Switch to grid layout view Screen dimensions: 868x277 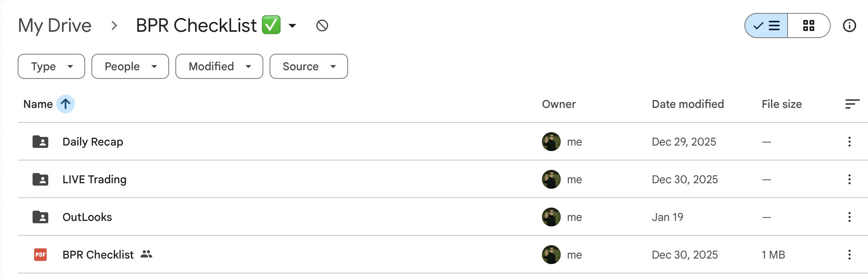tap(808, 26)
